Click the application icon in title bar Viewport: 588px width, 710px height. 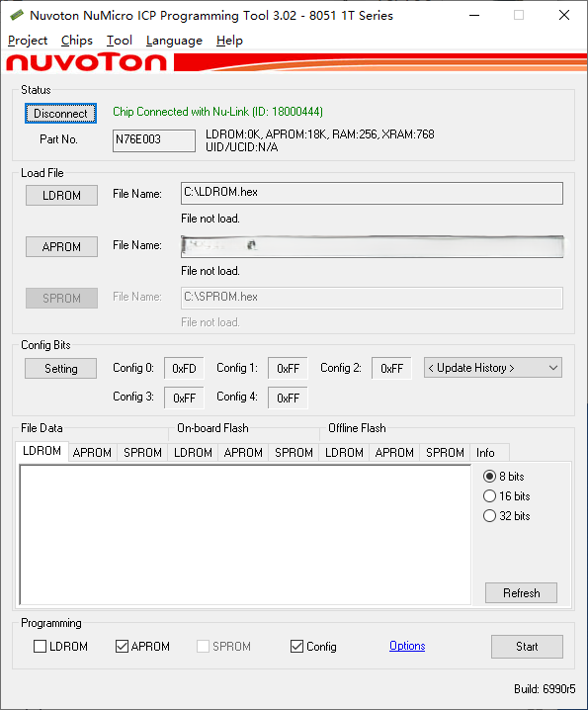[16, 15]
